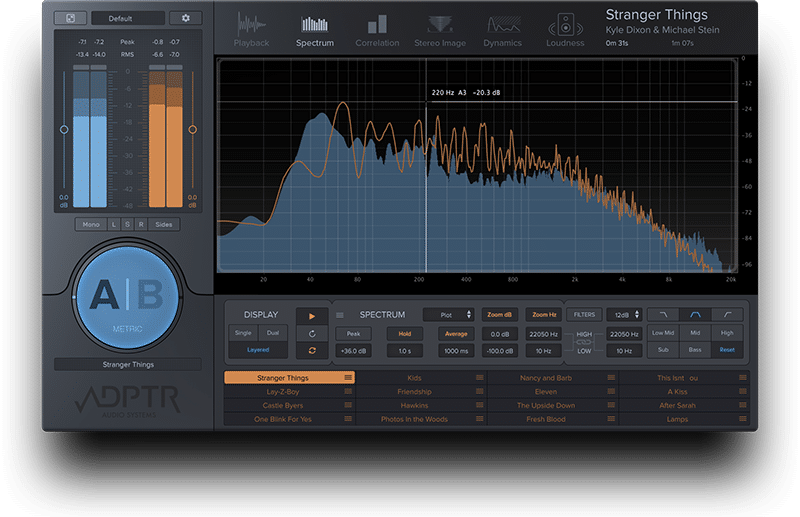Screen dimensions: 800x517
Task: Select the Mid filter band
Action: tap(695, 333)
